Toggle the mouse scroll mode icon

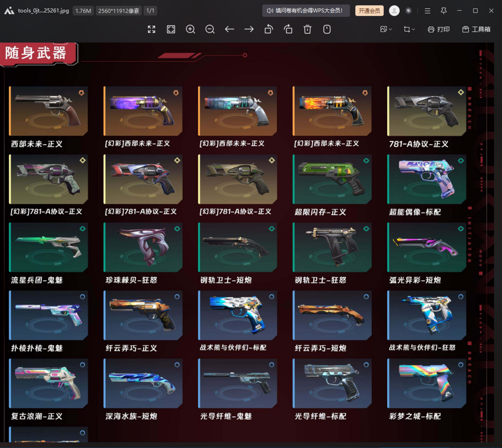click(327, 29)
